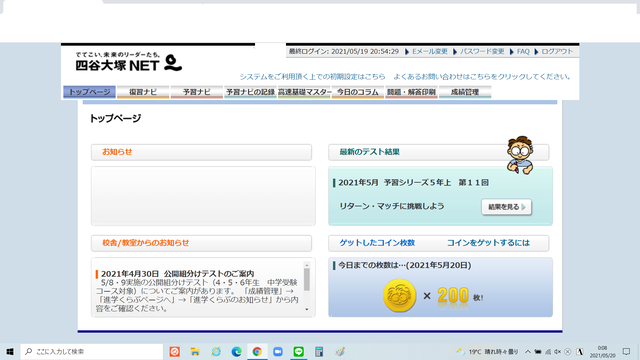This screenshot has height=360, width=640.
Task: Click the 予習シリーズ5年上 第11回 test title
Action: pos(413,182)
